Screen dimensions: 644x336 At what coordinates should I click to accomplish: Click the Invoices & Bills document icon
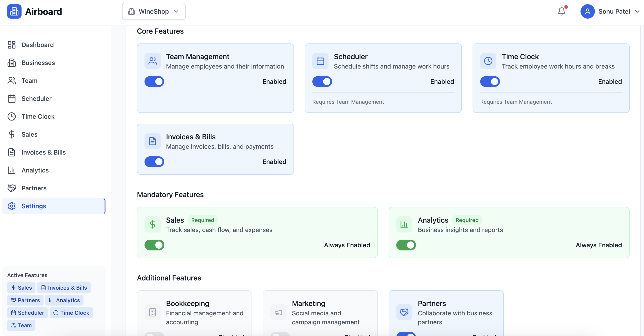(153, 141)
